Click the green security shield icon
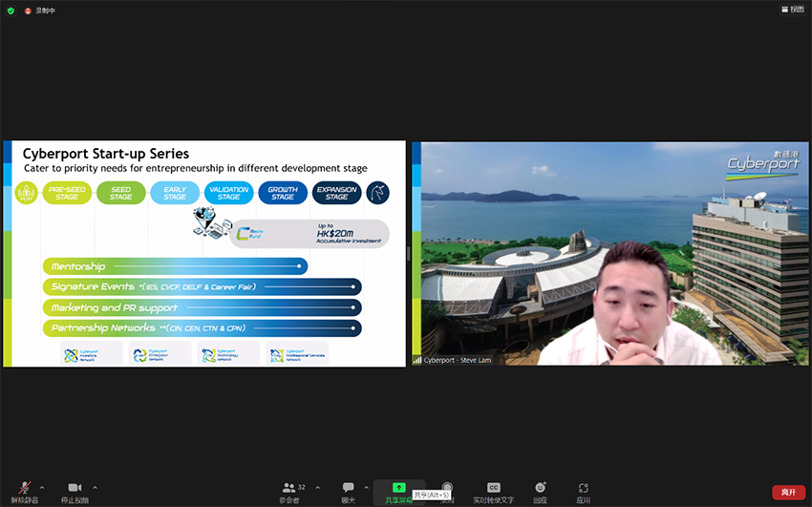The image size is (812, 507). point(11,10)
